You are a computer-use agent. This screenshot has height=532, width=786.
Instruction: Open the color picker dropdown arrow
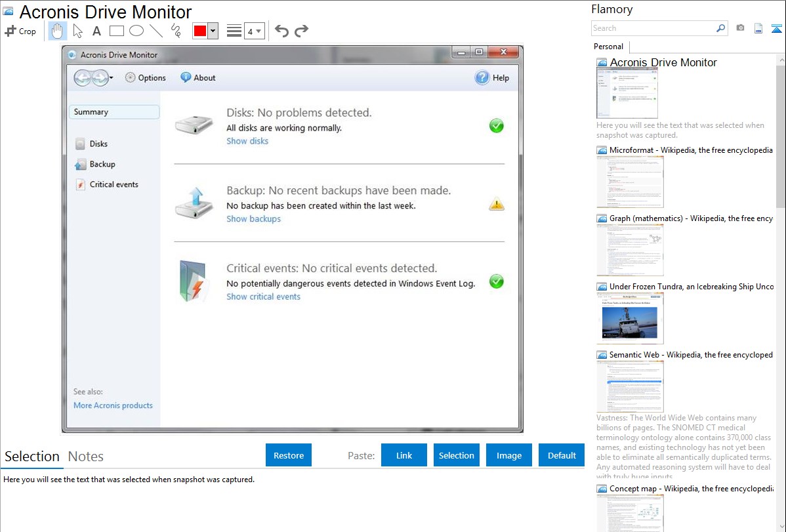[213, 31]
